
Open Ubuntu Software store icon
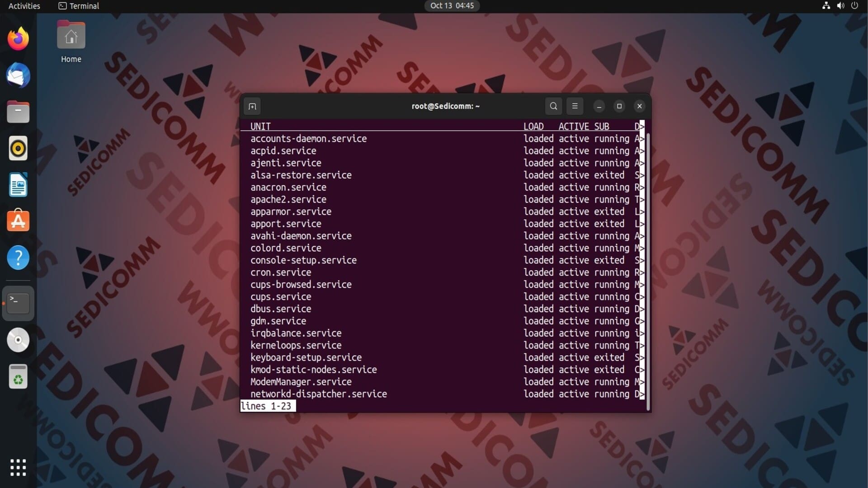pyautogui.click(x=18, y=221)
